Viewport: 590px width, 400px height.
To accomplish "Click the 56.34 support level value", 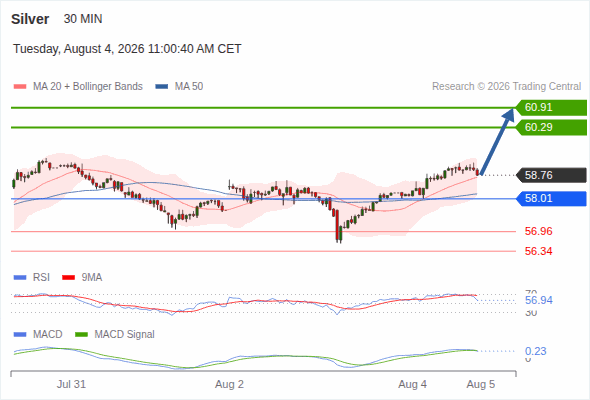I will tap(538, 251).
